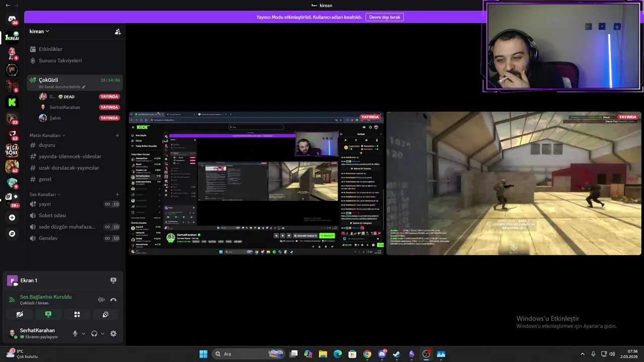Click the webcam video overlay
Viewport: 644px width, 362px height.
[x=563, y=46]
